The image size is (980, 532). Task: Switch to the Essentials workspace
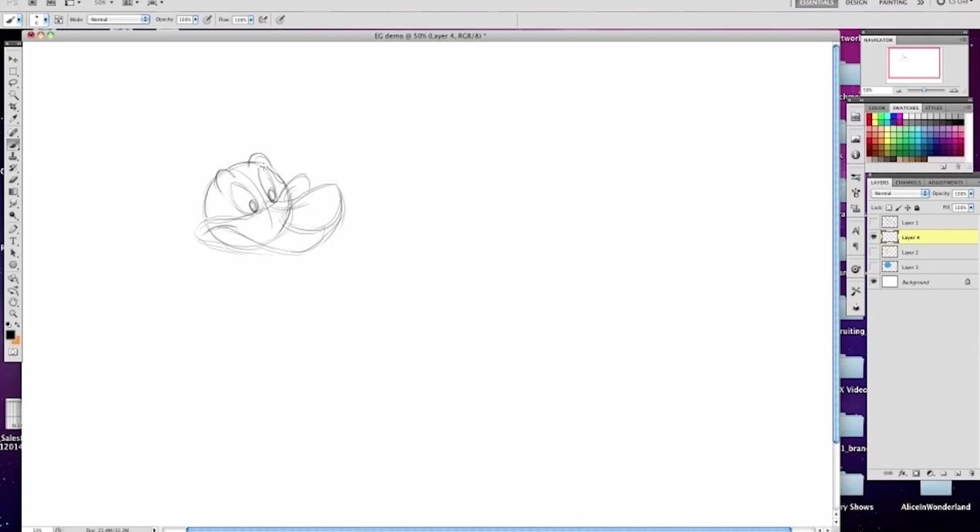click(x=817, y=3)
